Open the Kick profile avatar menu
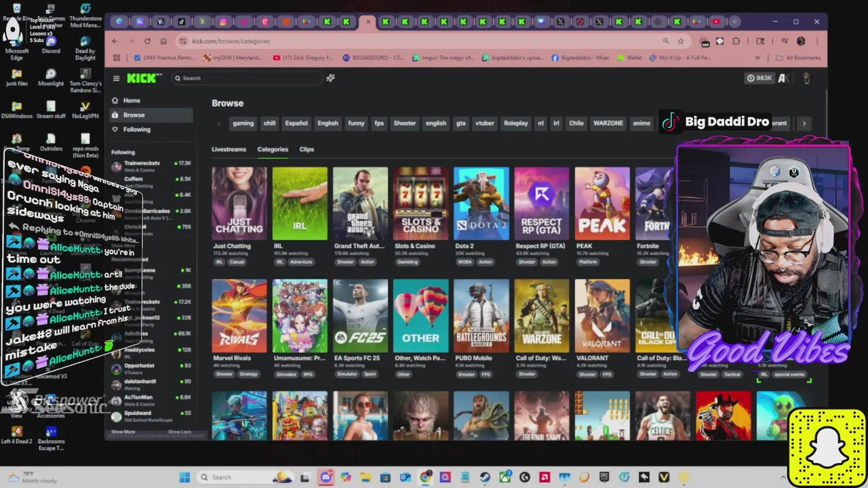Viewport: 868px width, 488px height. pos(806,78)
